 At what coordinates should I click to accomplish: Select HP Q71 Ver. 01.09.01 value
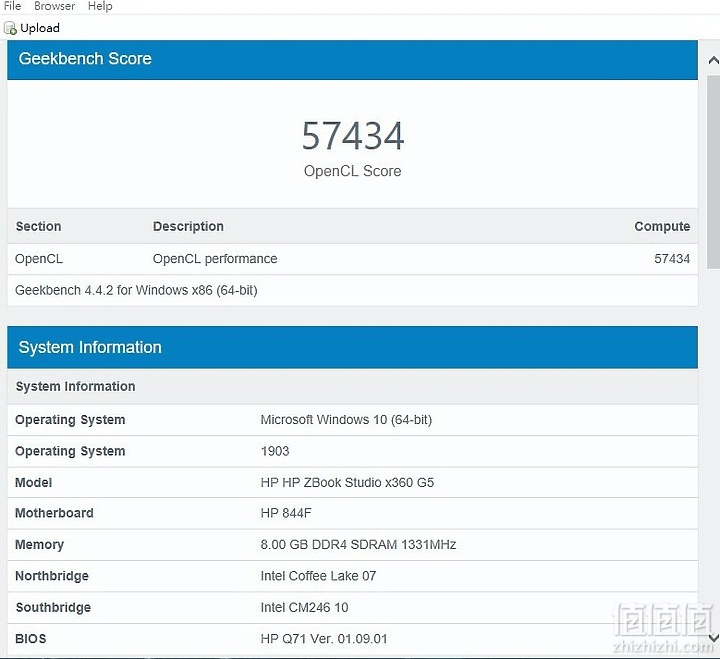click(324, 639)
